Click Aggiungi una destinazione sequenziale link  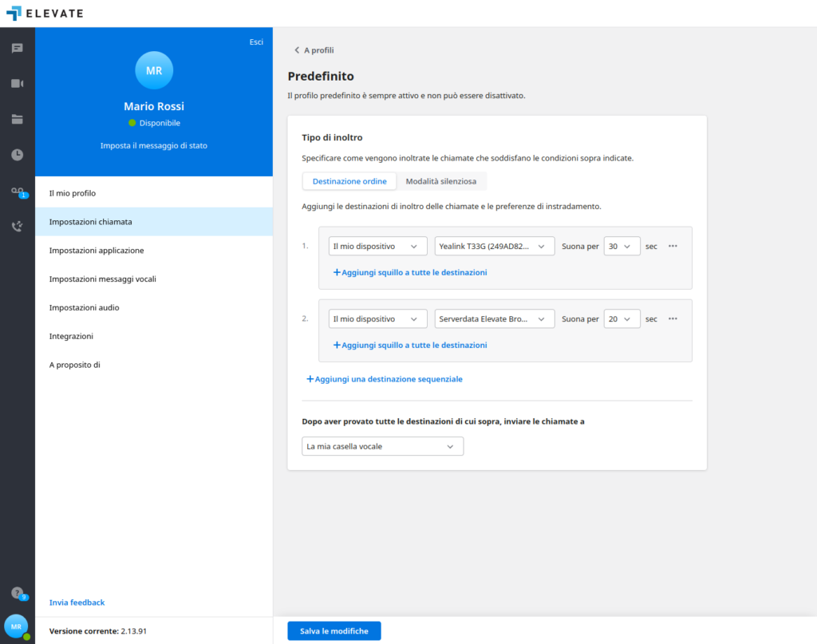385,379
